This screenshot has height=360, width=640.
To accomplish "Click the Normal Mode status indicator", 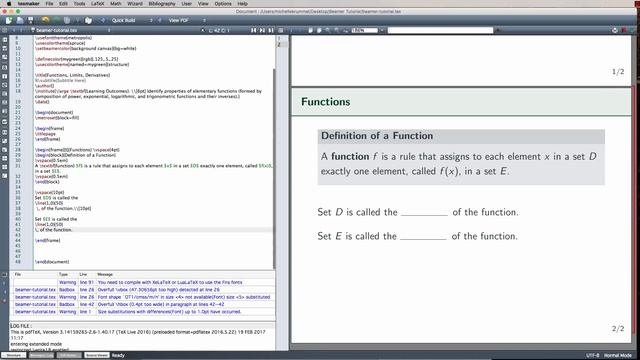I will 618,355.
